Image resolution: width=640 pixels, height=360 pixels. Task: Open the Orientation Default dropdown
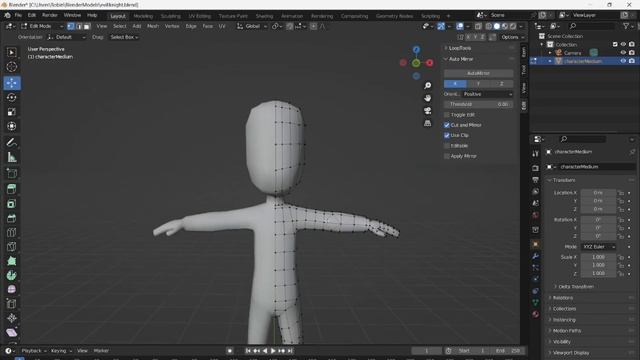point(67,37)
